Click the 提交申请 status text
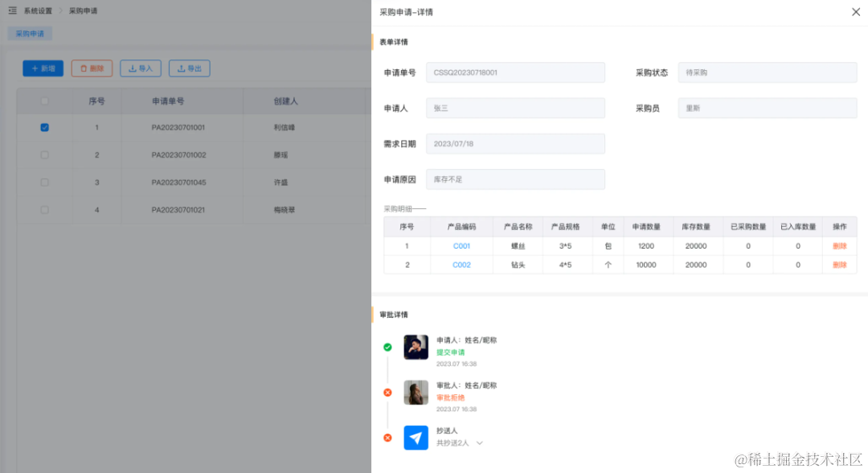This screenshot has height=473, width=868. point(451,352)
